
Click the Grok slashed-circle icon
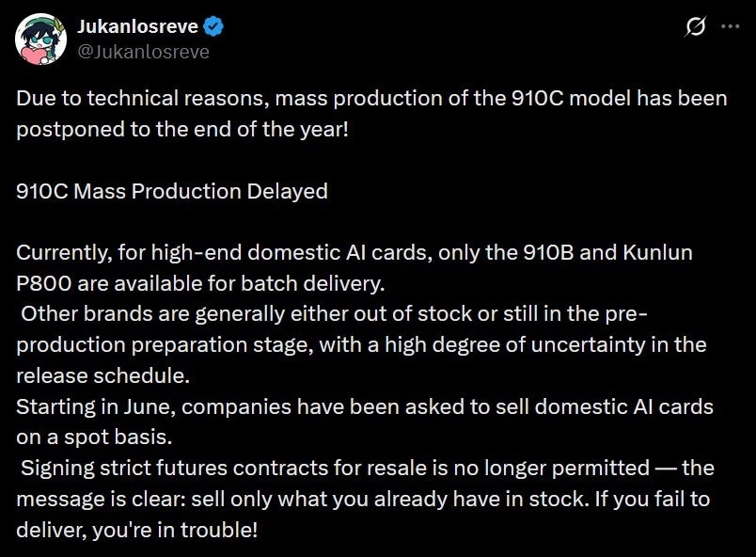695,26
